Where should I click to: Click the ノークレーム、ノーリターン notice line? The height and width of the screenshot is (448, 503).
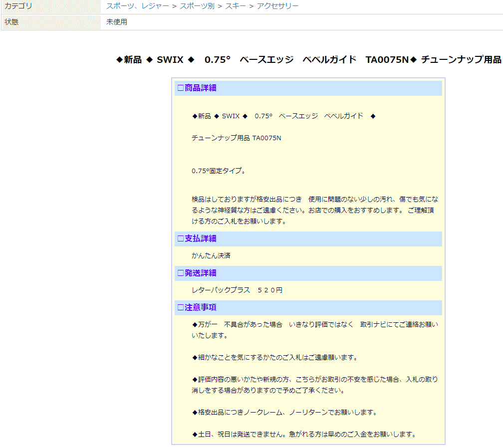[285, 412]
